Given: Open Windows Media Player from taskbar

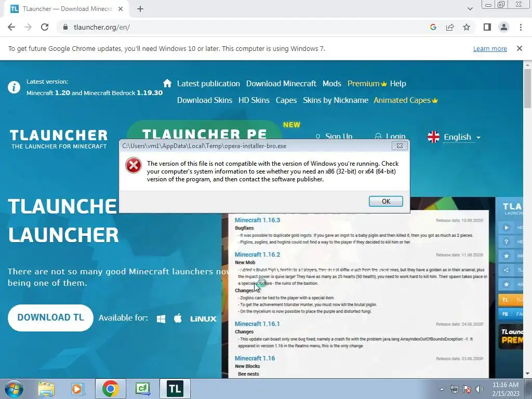Looking at the screenshot, I should click(x=77, y=389).
